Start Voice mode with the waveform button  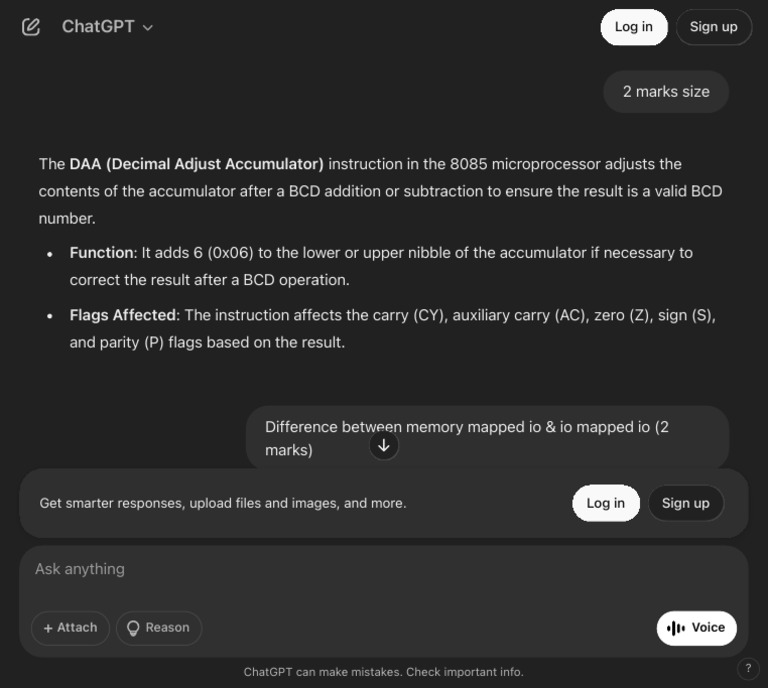point(696,628)
